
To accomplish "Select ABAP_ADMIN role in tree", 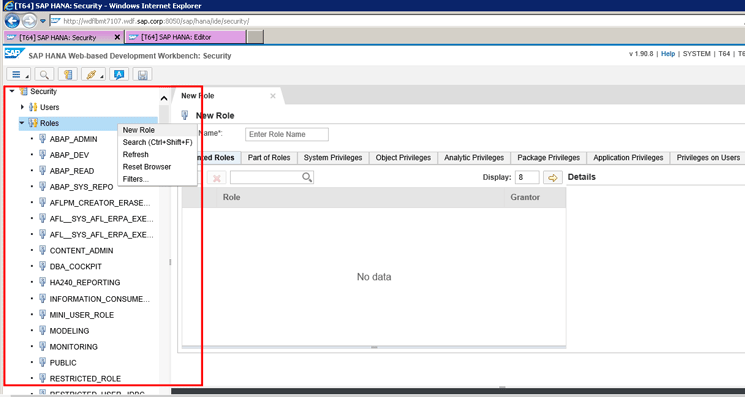I will point(74,139).
